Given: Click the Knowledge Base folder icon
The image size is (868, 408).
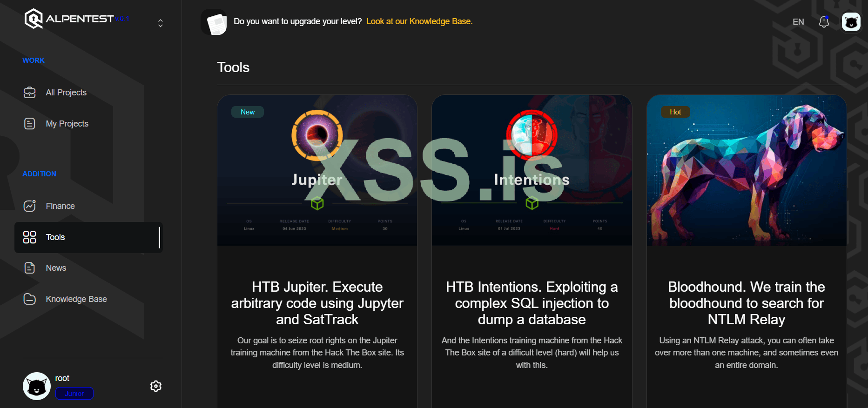Looking at the screenshot, I should pos(29,299).
